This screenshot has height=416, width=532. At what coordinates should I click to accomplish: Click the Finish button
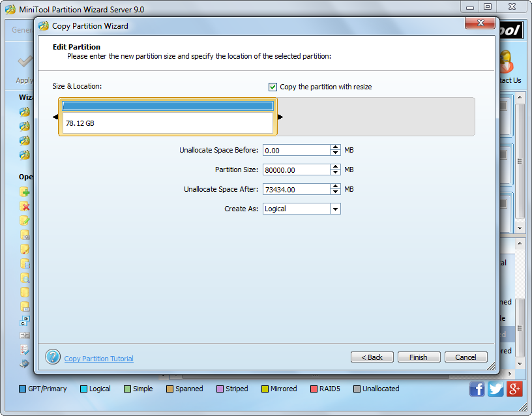pos(419,357)
